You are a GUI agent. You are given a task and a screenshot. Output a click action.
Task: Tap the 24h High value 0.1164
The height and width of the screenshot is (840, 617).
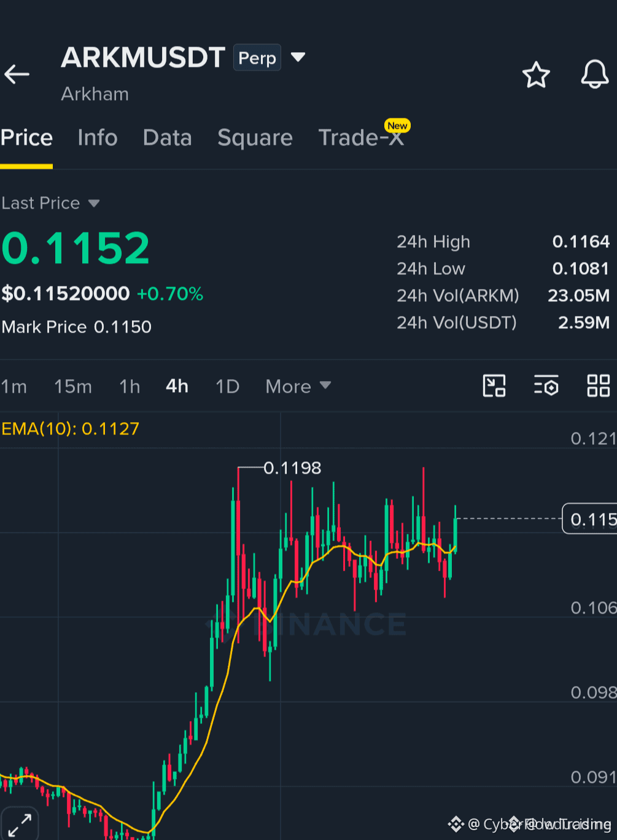pos(581,242)
